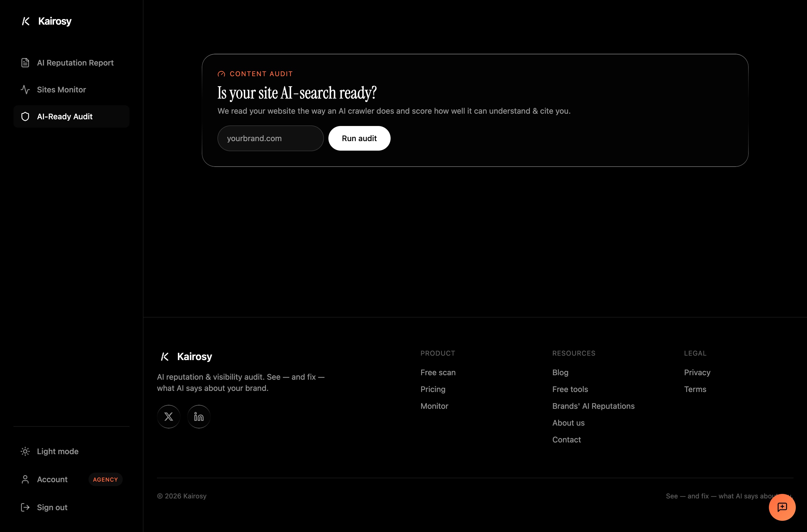
Task: Click the LEGAL footer column heading
Action: pyautogui.click(x=695, y=353)
